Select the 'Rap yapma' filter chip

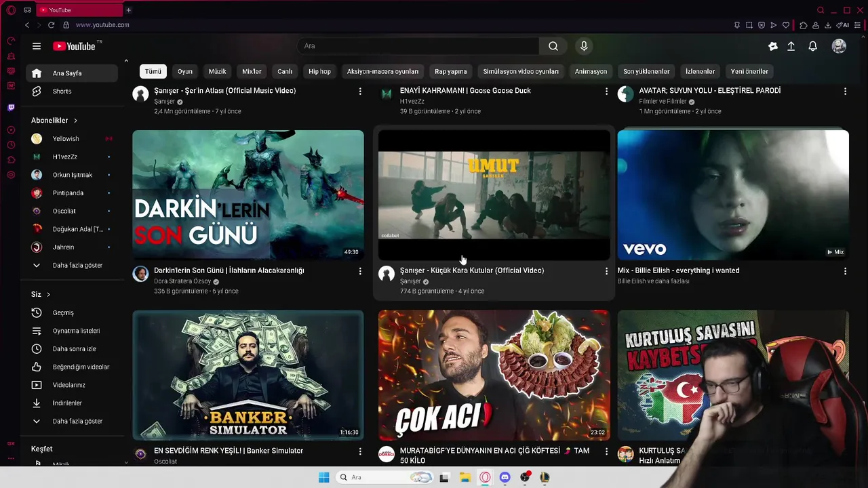pyautogui.click(x=451, y=71)
